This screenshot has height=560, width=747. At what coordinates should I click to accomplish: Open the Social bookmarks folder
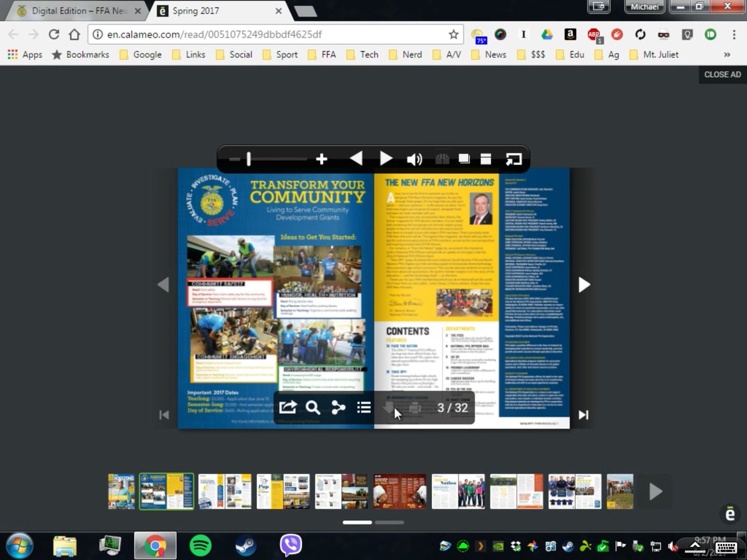pos(234,54)
